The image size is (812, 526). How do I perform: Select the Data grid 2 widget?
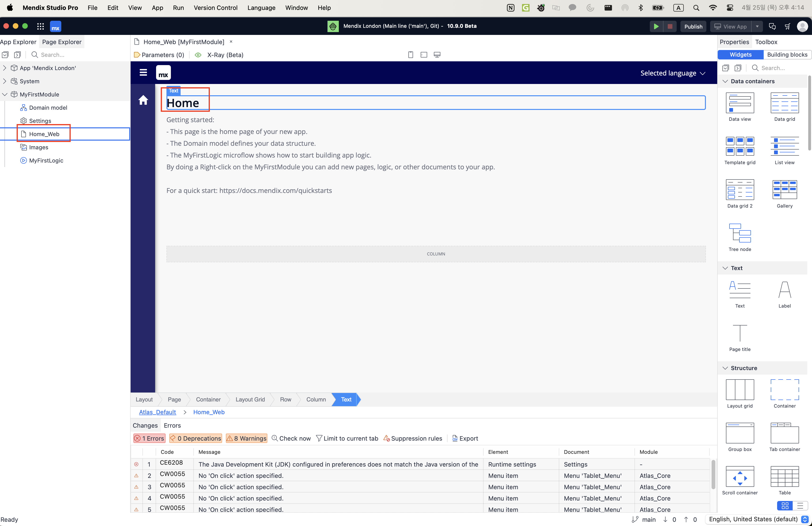(x=740, y=194)
